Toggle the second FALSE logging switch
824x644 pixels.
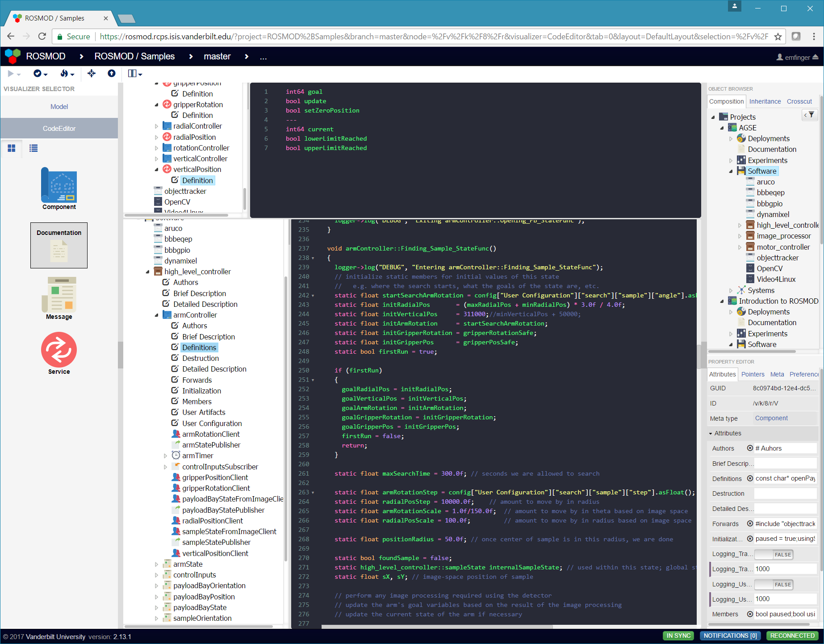click(x=773, y=584)
